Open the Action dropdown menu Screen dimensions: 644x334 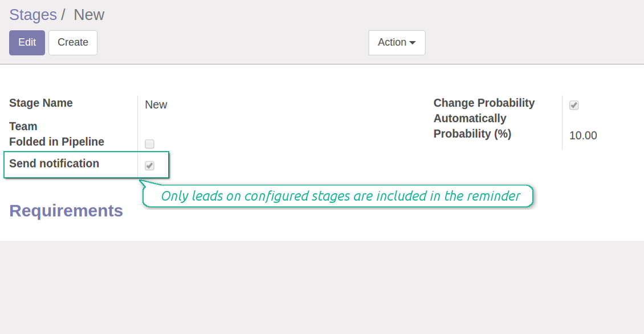pos(396,43)
